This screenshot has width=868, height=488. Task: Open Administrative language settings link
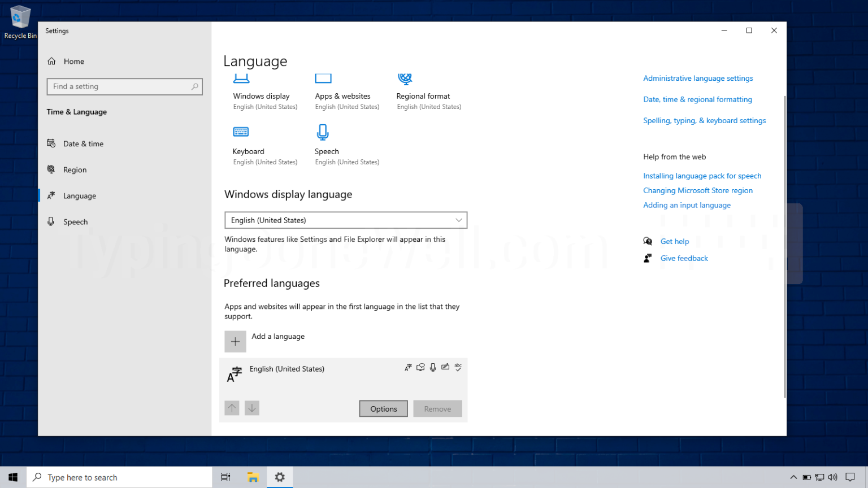tap(698, 78)
